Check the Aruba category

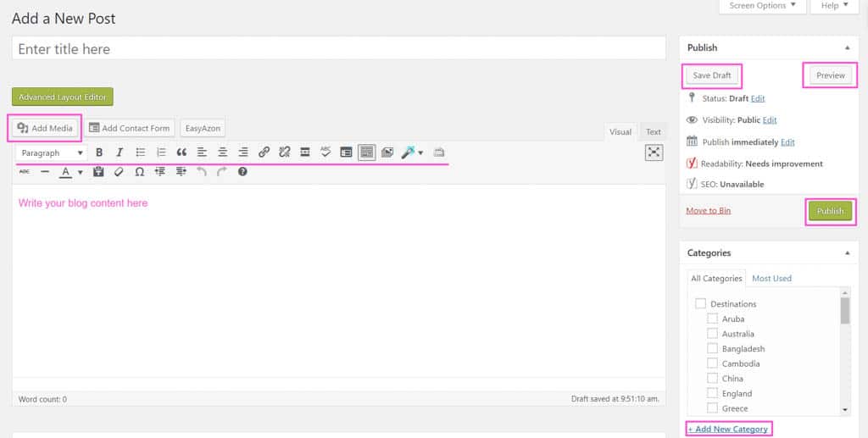tap(712, 319)
